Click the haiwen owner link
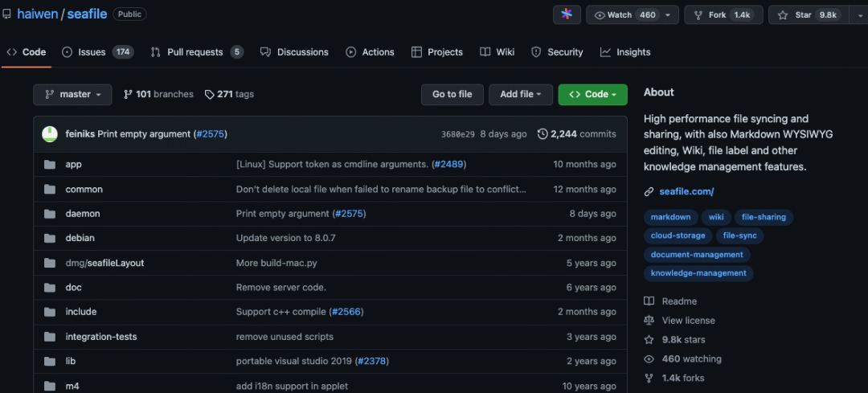The height and width of the screenshot is (393, 868). point(38,14)
